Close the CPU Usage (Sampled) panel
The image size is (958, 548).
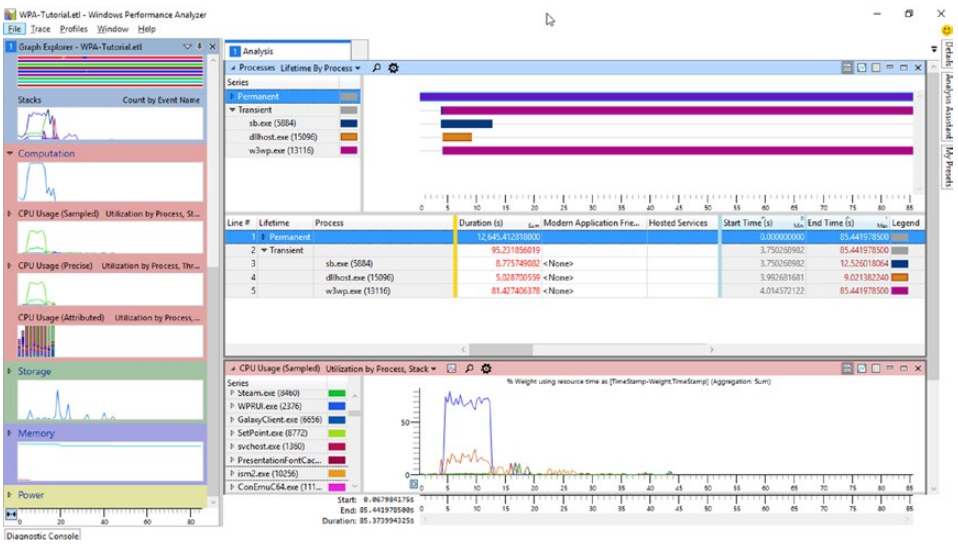pos(918,368)
